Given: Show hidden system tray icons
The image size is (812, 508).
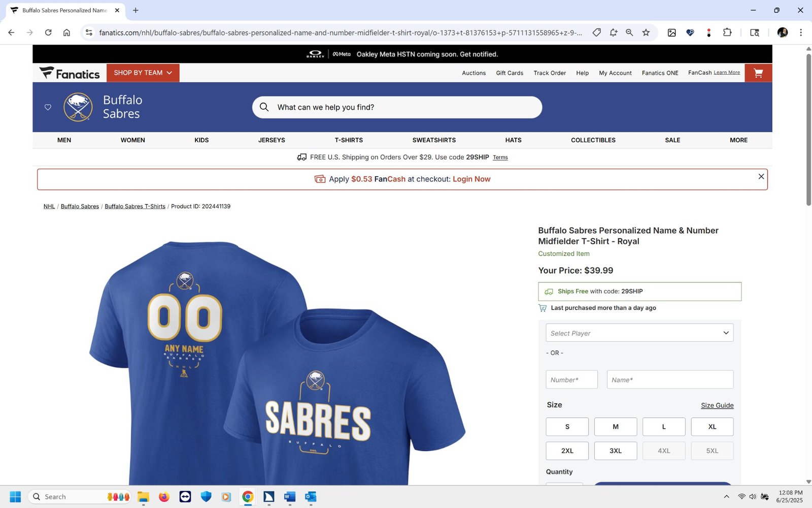Looking at the screenshot, I should click(726, 496).
